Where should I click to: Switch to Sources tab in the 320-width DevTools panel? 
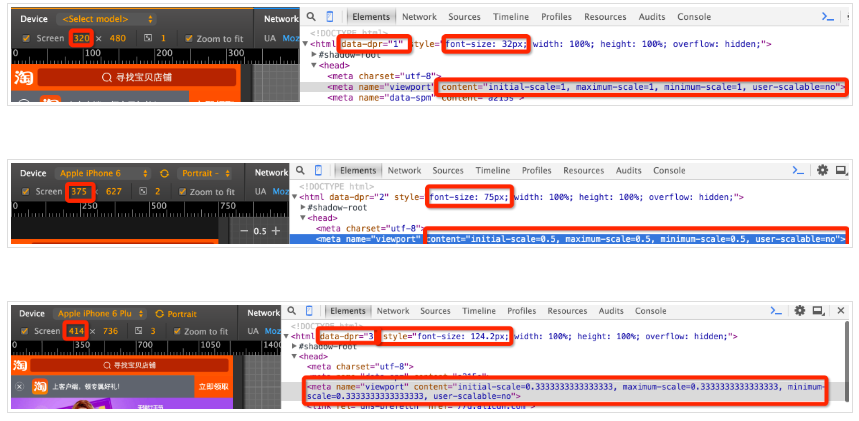(464, 16)
